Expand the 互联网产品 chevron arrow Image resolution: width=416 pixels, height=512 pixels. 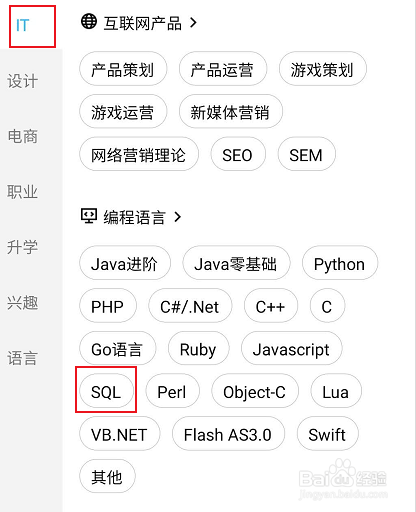(x=193, y=23)
